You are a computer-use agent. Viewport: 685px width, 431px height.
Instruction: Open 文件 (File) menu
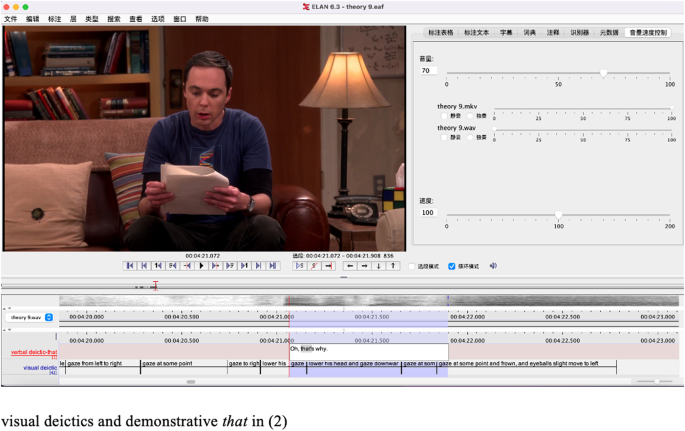[x=10, y=19]
